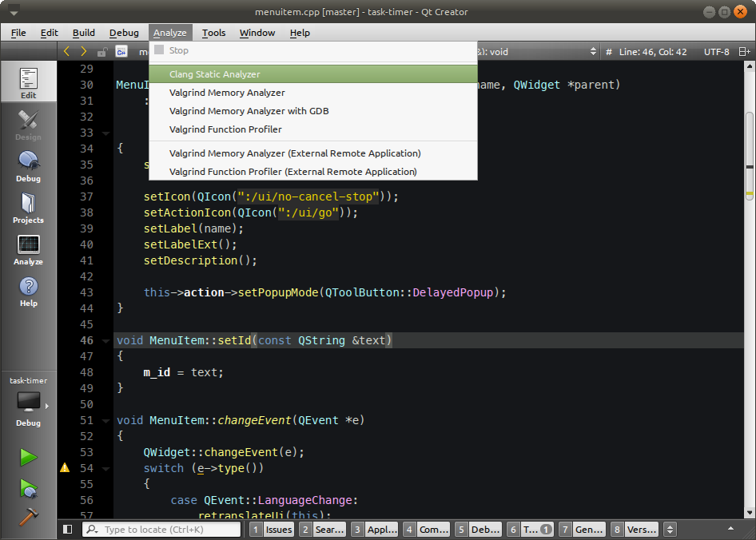Build the project with the hammer icon
This screenshot has height=540, width=756.
pos(29,517)
